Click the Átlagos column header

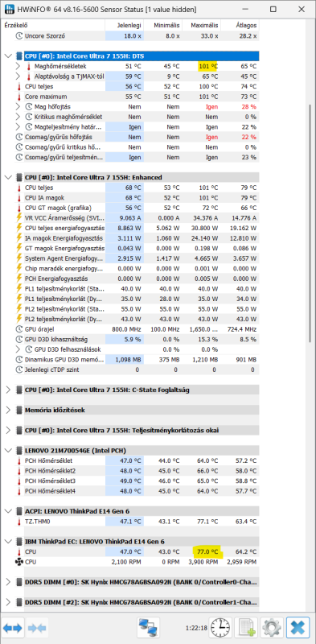click(240, 25)
